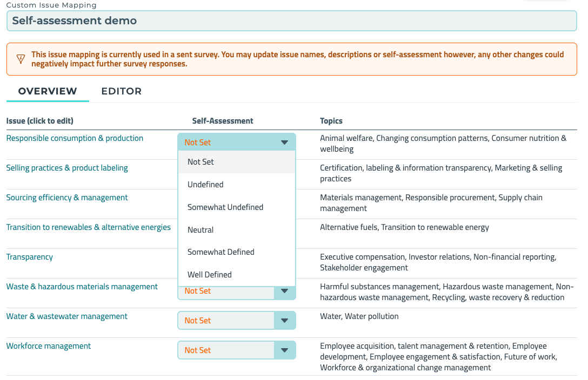Choose 'Not Set' from the dropdown list
This screenshot has height=380, width=588.
(x=201, y=162)
